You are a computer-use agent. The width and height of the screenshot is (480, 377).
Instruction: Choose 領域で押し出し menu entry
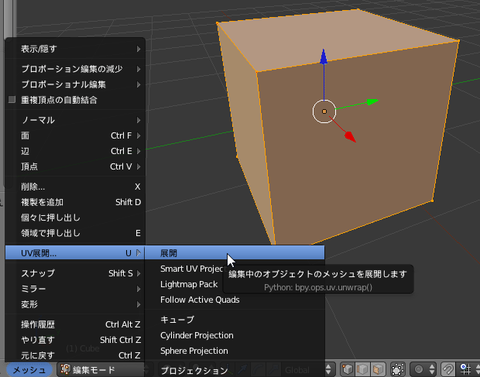[x=75, y=233]
